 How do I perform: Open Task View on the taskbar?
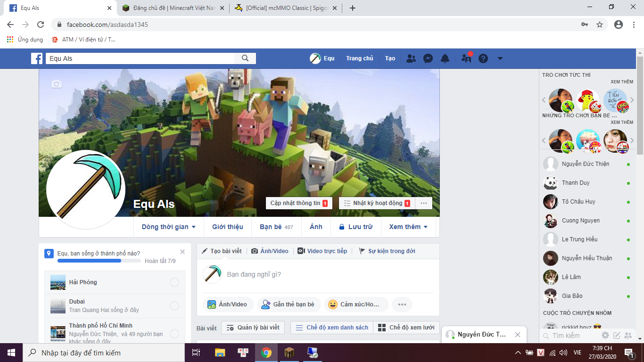click(x=196, y=353)
